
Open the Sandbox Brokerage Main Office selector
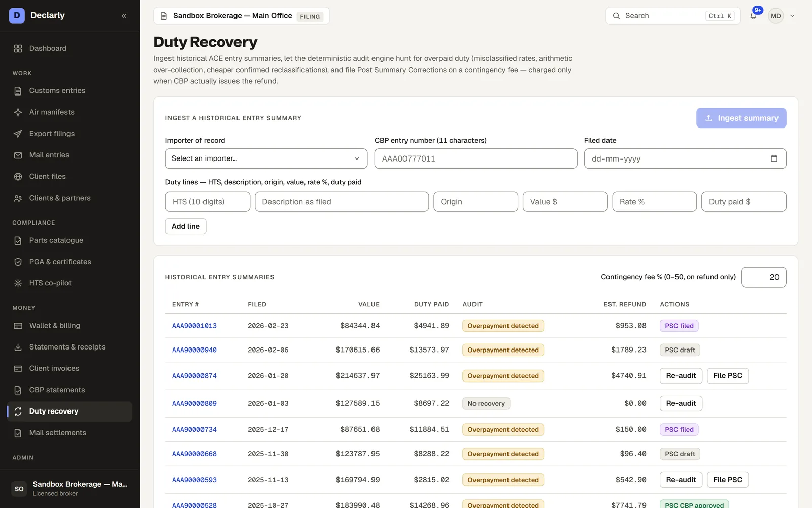(242, 16)
